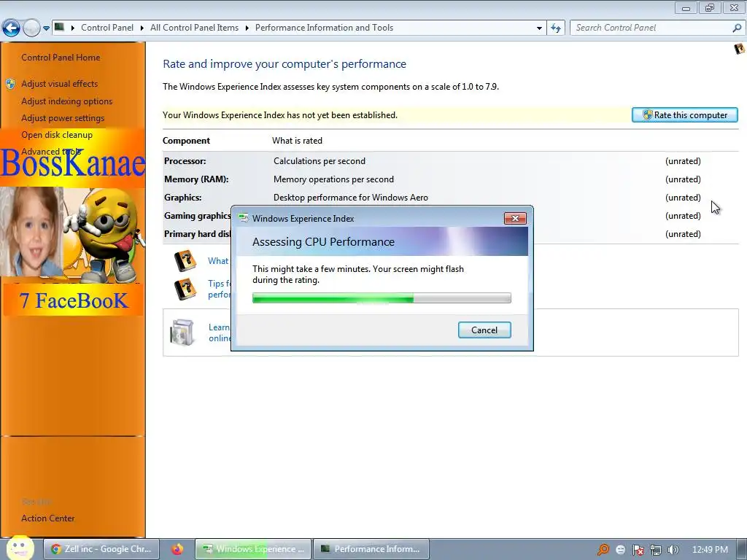Open the volume speaker tray icon

tap(673, 550)
